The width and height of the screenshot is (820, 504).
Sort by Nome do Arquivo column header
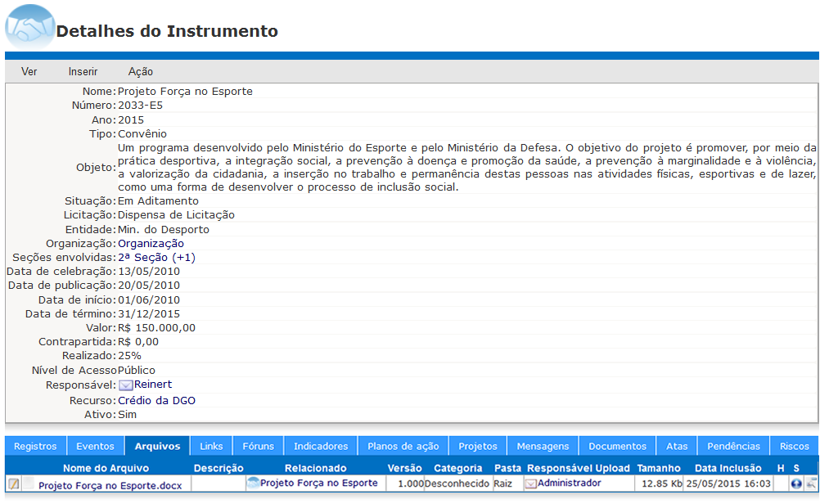(x=106, y=469)
